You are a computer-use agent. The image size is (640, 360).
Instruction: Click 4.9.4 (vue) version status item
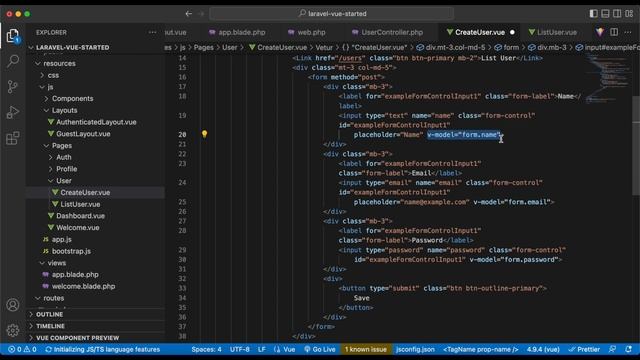pos(543,349)
